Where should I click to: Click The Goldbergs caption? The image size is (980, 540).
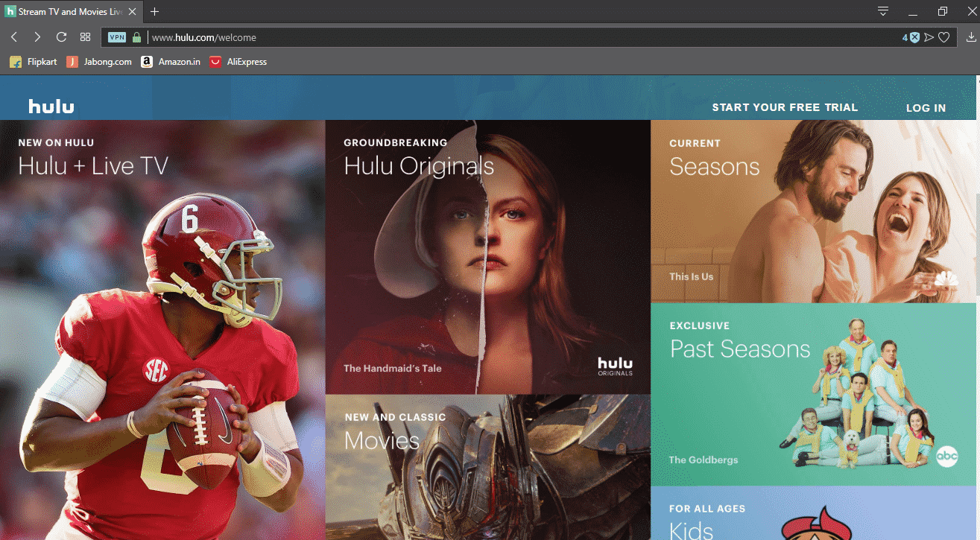coord(704,460)
